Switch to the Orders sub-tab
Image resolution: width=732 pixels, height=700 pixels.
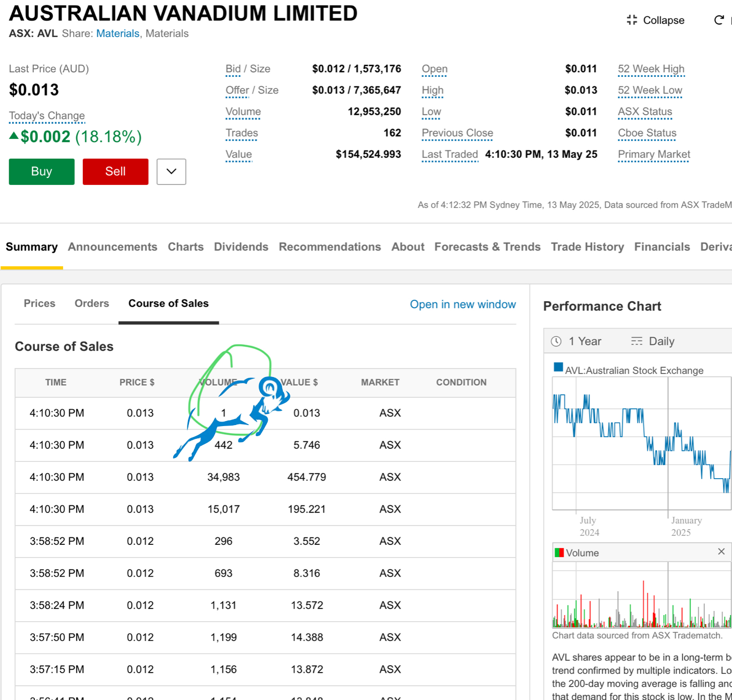(92, 303)
